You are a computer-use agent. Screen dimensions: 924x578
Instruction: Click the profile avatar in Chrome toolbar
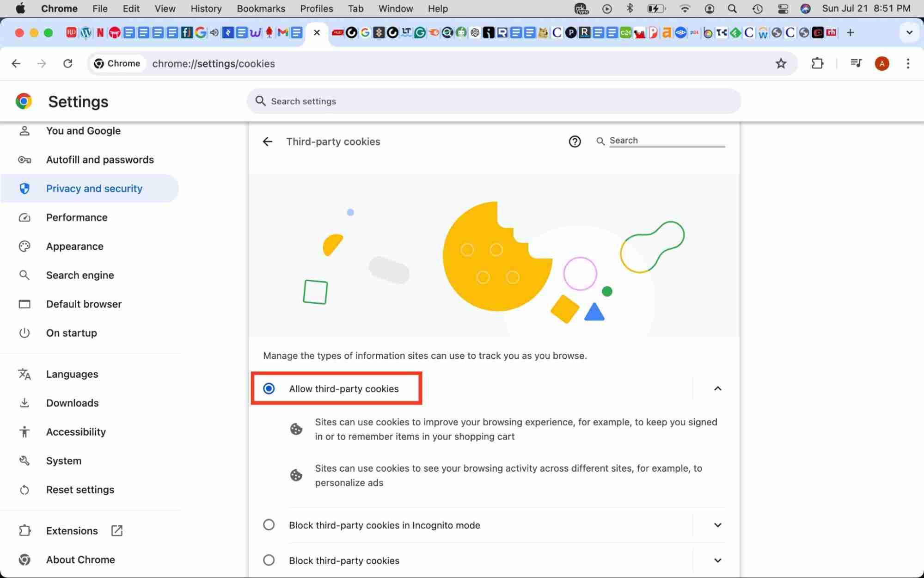881,63
